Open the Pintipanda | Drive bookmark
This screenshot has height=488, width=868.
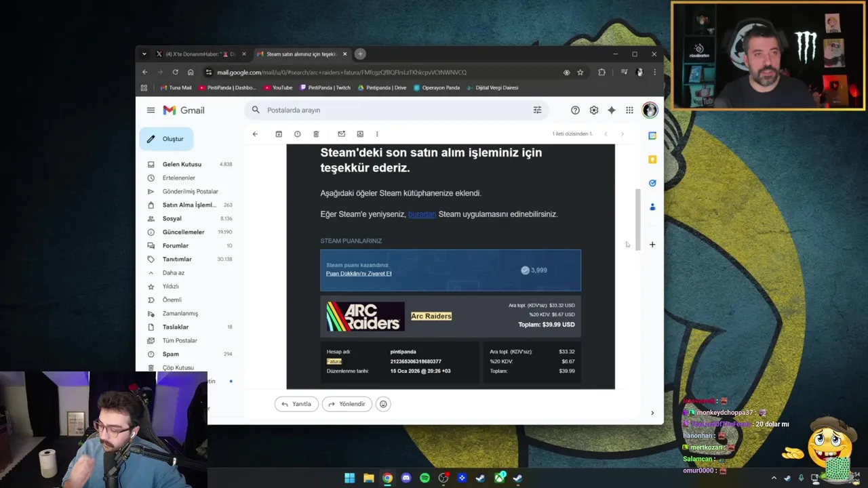click(x=382, y=87)
